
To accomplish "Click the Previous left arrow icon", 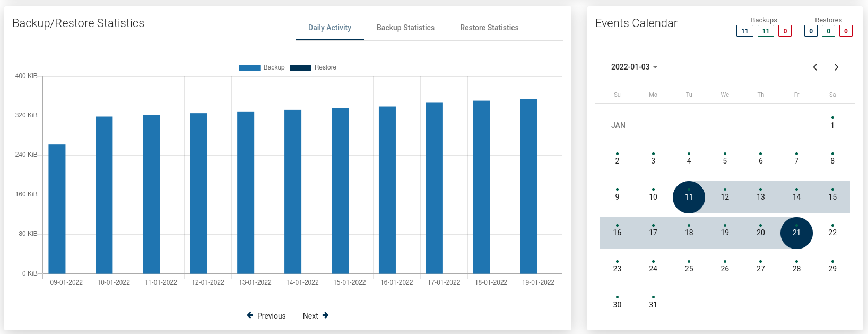I will click(x=250, y=315).
